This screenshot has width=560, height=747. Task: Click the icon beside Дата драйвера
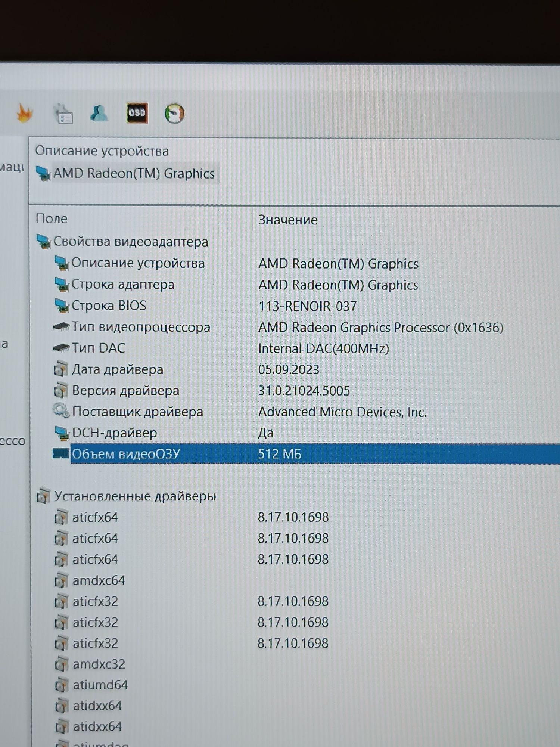pos(61,369)
